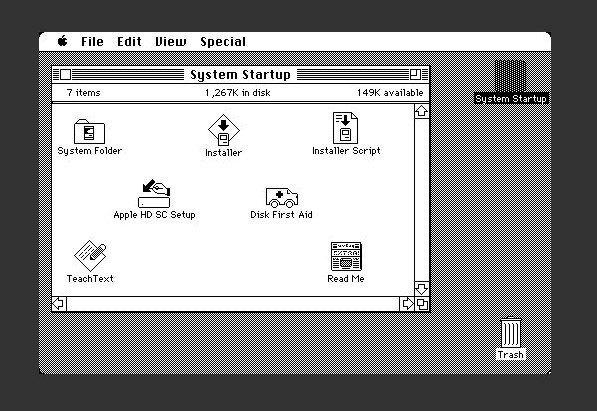Click the 'Apple HD SC Setup' label
This screenshot has height=411, width=597.
click(x=154, y=215)
